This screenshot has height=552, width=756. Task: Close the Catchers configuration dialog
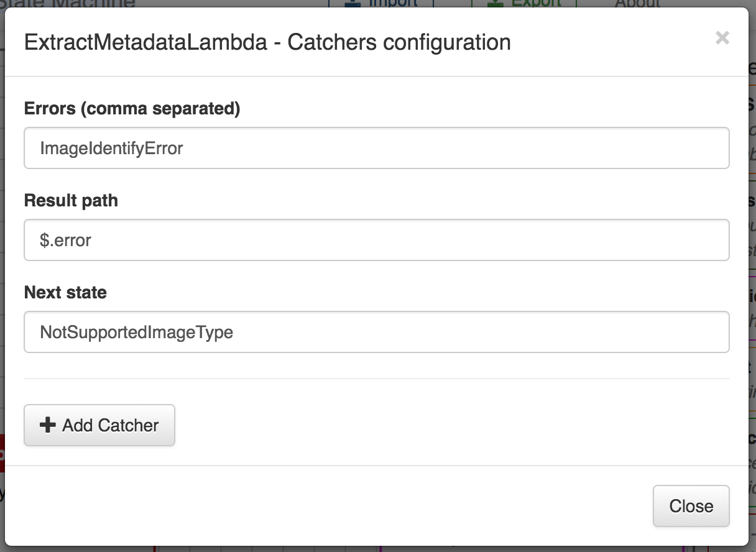[x=691, y=506]
